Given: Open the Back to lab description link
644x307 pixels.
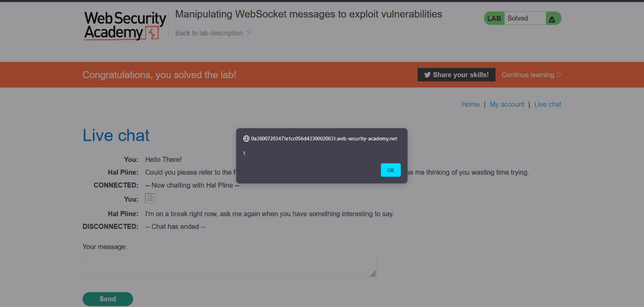Looking at the screenshot, I should (208, 33).
